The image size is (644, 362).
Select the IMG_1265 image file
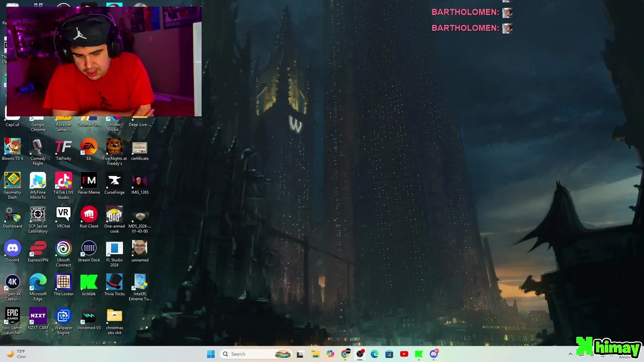coord(140,184)
